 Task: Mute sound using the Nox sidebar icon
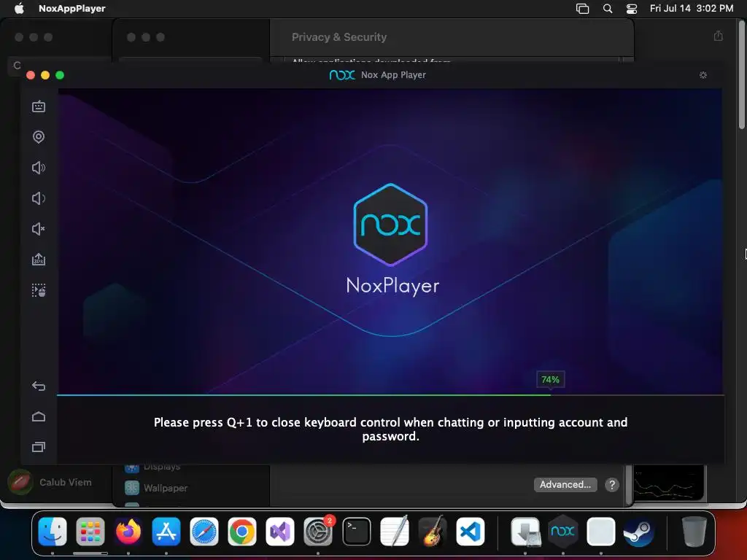tap(39, 229)
